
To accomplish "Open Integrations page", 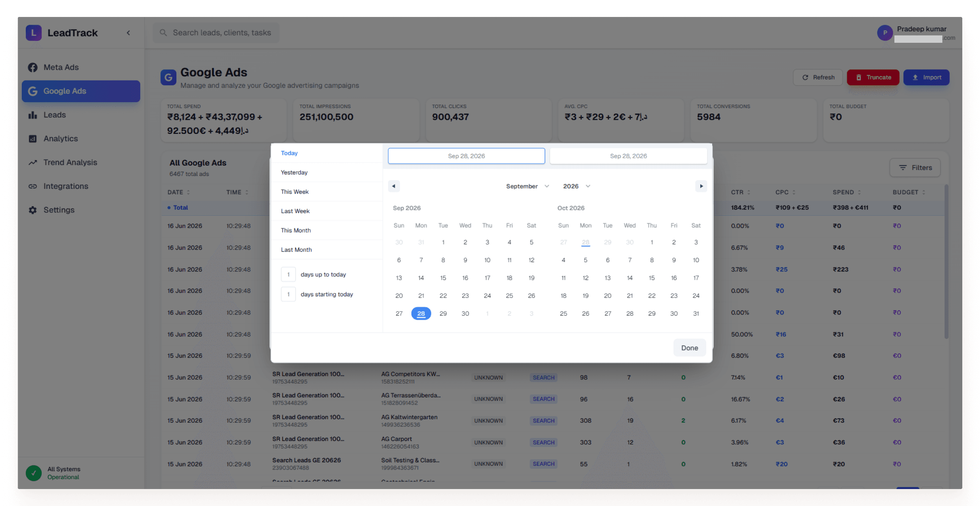I will (x=81, y=186).
